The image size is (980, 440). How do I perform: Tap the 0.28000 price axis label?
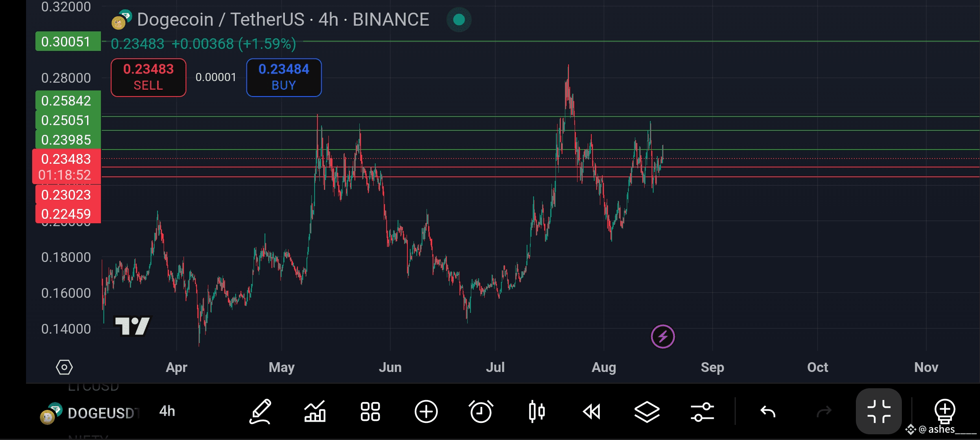pyautogui.click(x=66, y=78)
